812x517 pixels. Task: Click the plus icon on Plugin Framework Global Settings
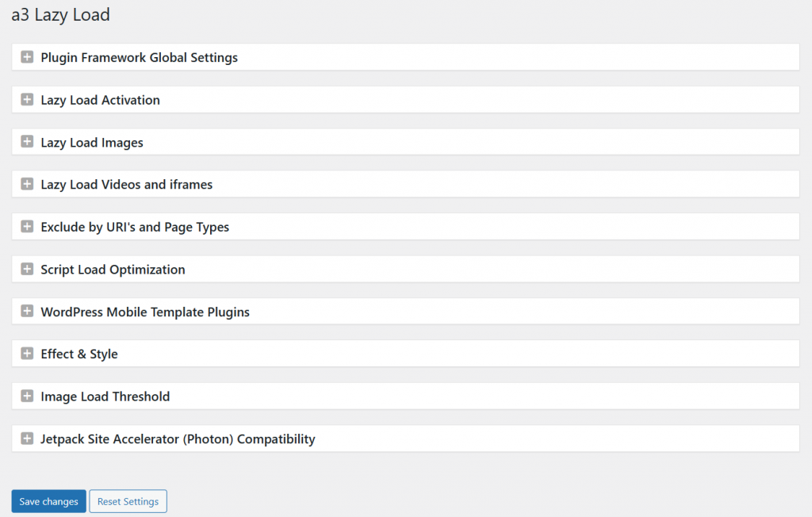(28, 57)
